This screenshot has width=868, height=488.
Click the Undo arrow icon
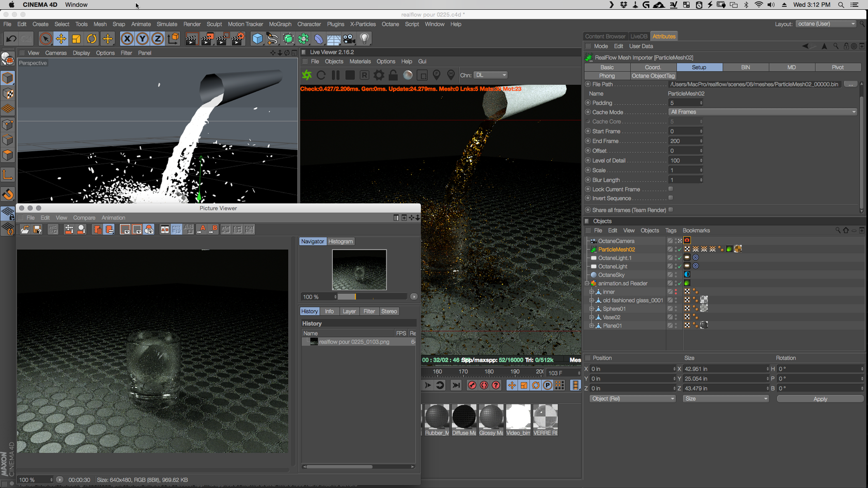11,39
